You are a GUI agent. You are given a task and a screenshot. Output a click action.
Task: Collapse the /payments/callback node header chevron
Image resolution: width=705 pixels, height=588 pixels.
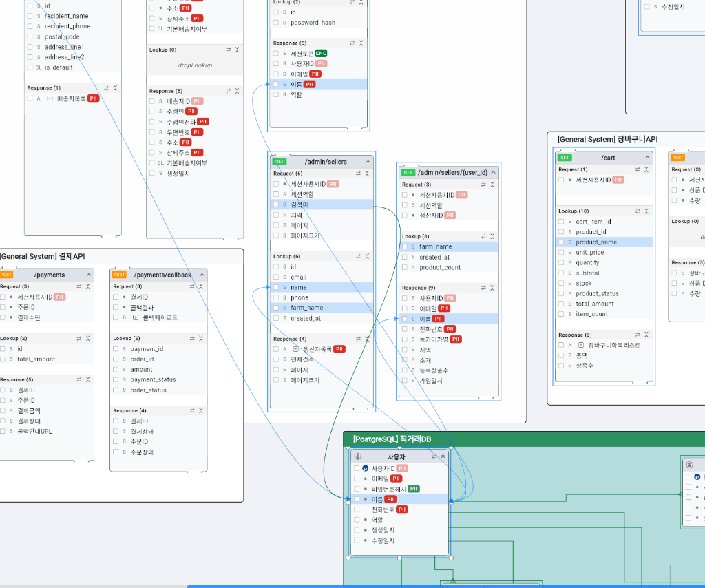(202, 275)
